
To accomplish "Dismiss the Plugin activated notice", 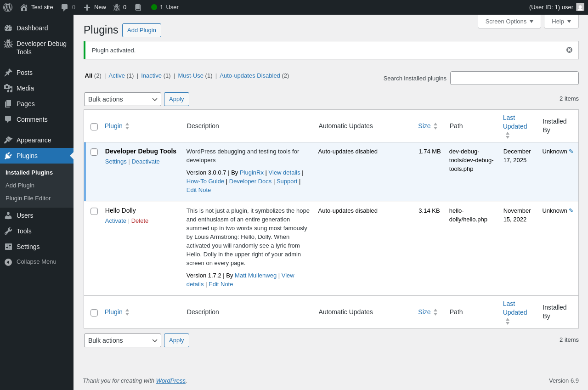I will 569,50.
